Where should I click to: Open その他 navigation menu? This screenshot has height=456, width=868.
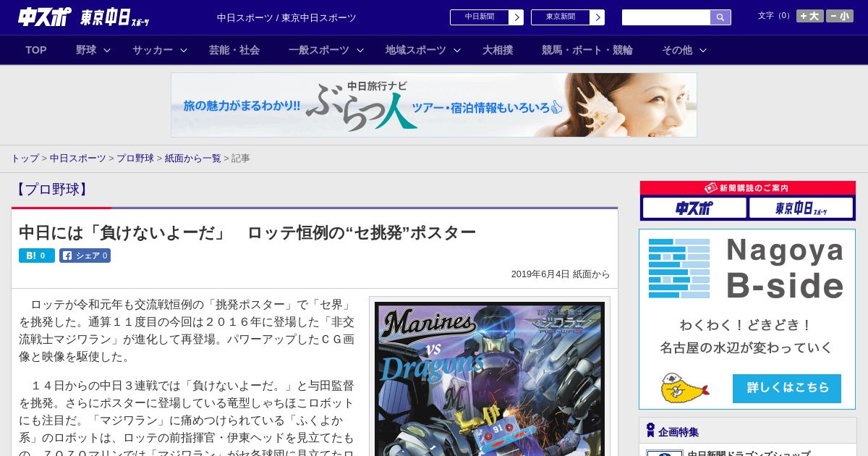point(677,50)
